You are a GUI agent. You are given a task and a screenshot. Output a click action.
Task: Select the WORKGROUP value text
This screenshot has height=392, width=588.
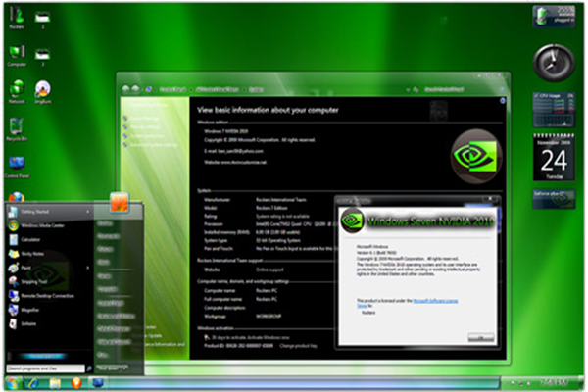269,317
